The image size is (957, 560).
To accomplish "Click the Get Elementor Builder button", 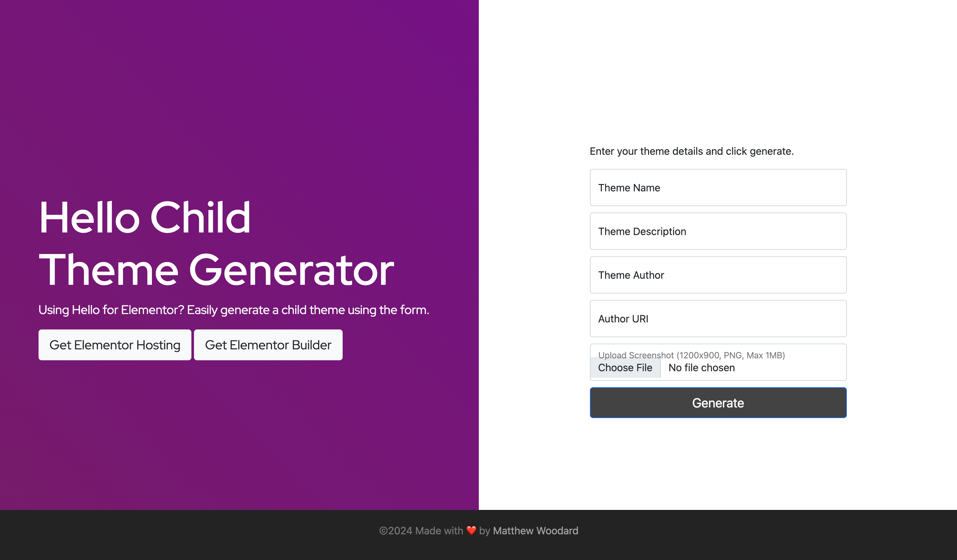I will pos(268,345).
